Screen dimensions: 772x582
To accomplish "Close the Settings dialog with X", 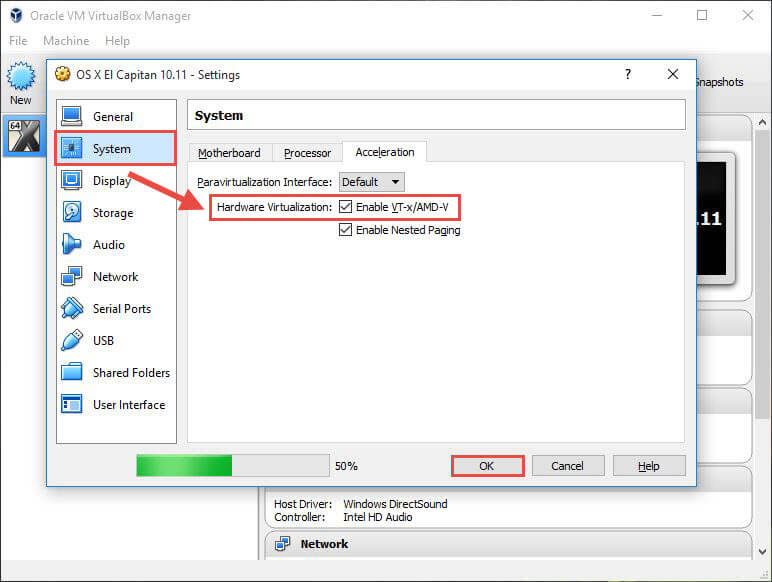I will point(673,74).
